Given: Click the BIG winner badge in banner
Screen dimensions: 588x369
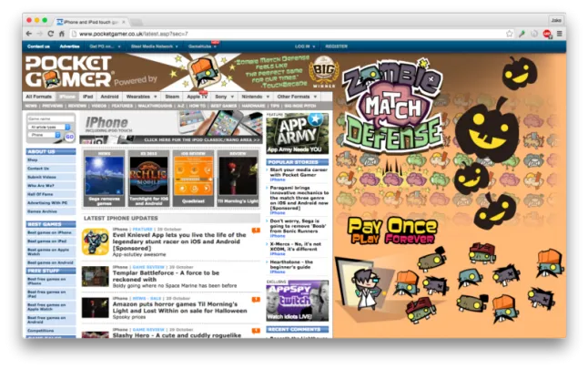Looking at the screenshot, I should click(x=324, y=71).
